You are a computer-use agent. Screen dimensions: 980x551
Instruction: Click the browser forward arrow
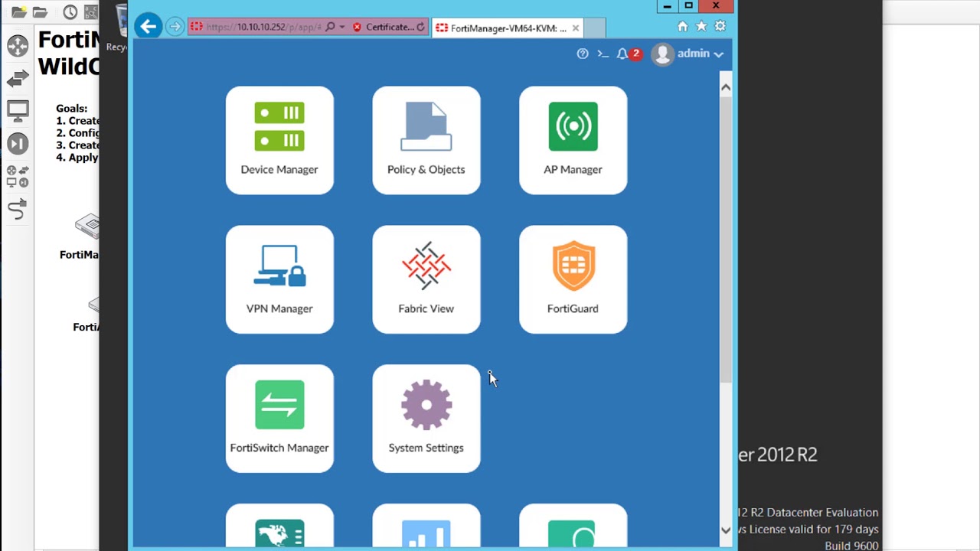tap(175, 27)
